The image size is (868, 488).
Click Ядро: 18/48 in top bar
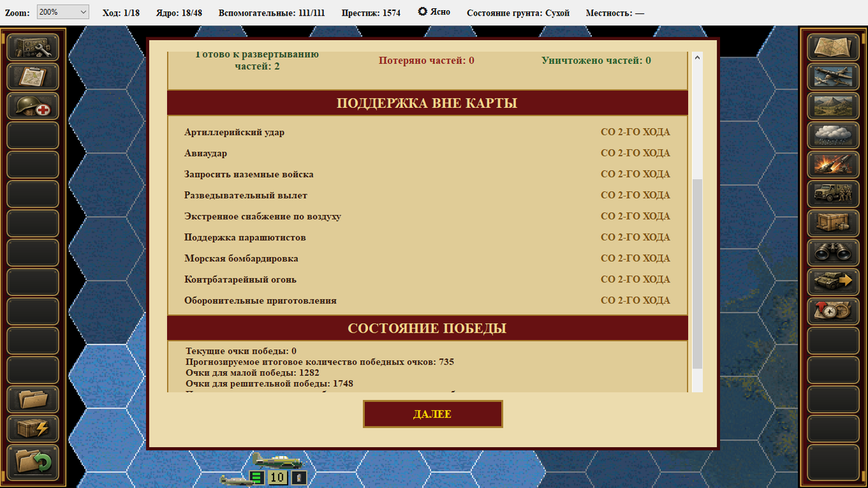pos(178,13)
